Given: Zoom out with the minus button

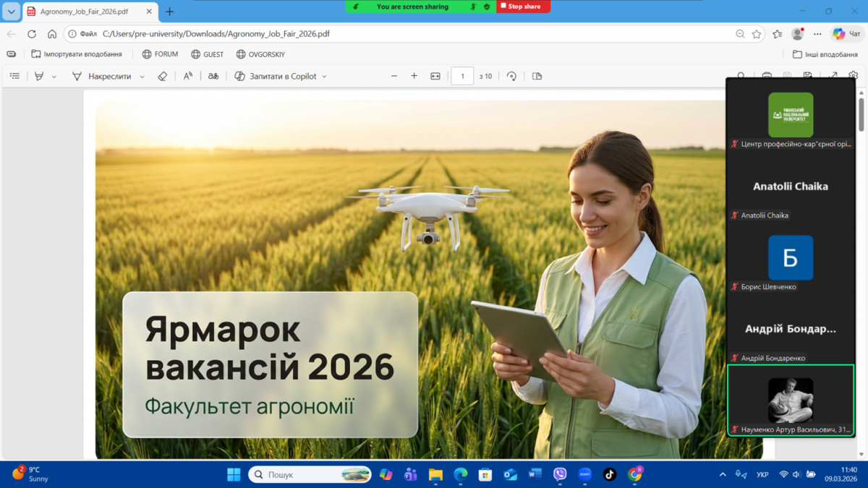Looking at the screenshot, I should click(394, 76).
